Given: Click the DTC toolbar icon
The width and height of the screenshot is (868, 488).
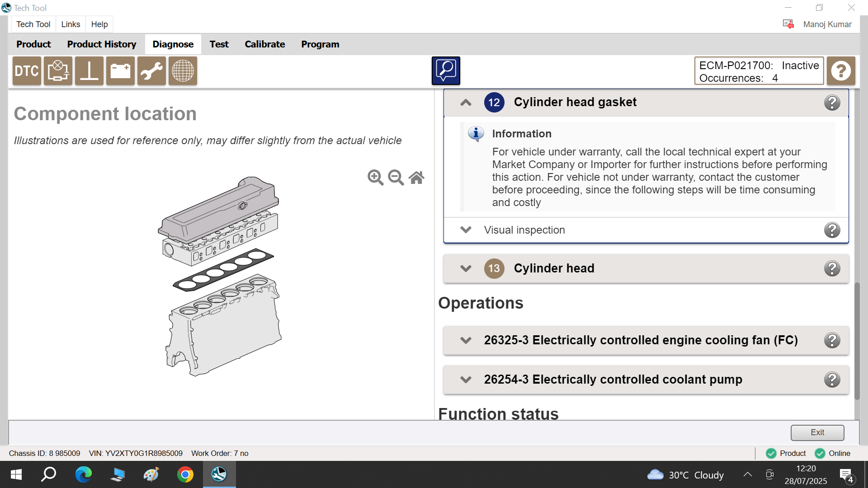Looking at the screenshot, I should [27, 71].
